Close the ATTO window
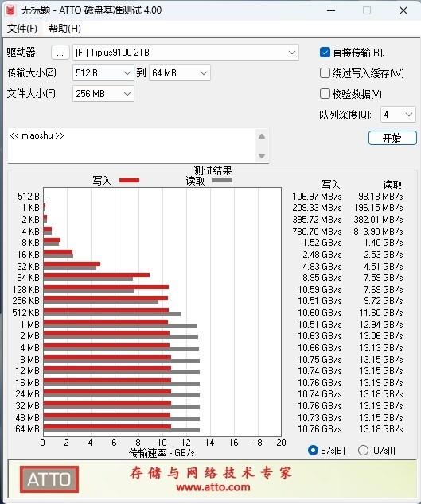 (403, 10)
